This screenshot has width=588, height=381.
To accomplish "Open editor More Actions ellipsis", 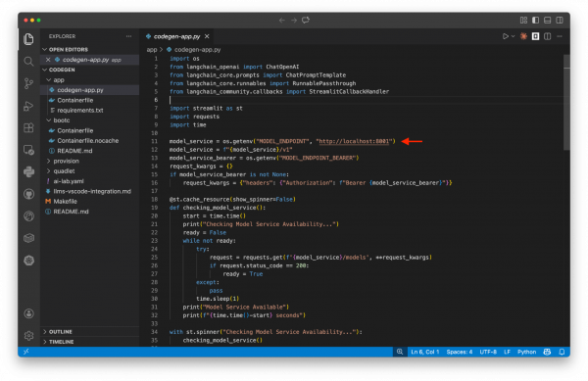I will point(560,36).
